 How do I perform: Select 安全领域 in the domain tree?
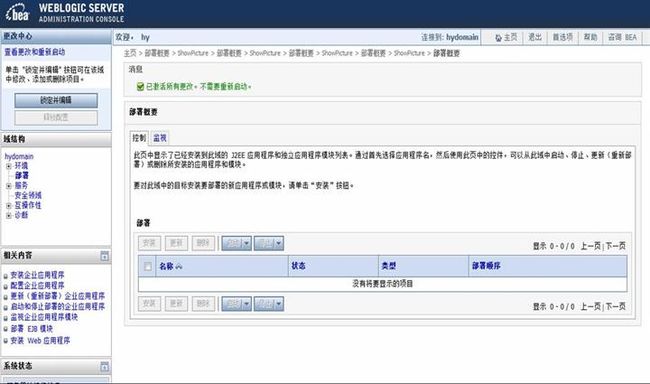tap(28, 195)
